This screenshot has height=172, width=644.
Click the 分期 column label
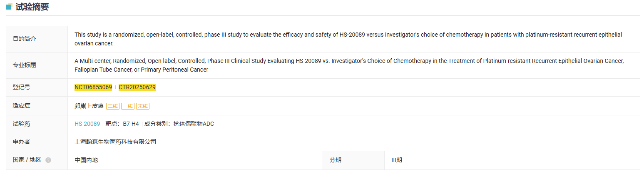336,160
